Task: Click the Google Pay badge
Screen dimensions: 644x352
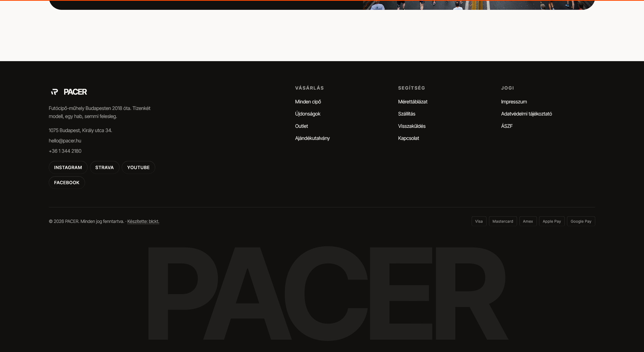Action: (581, 221)
